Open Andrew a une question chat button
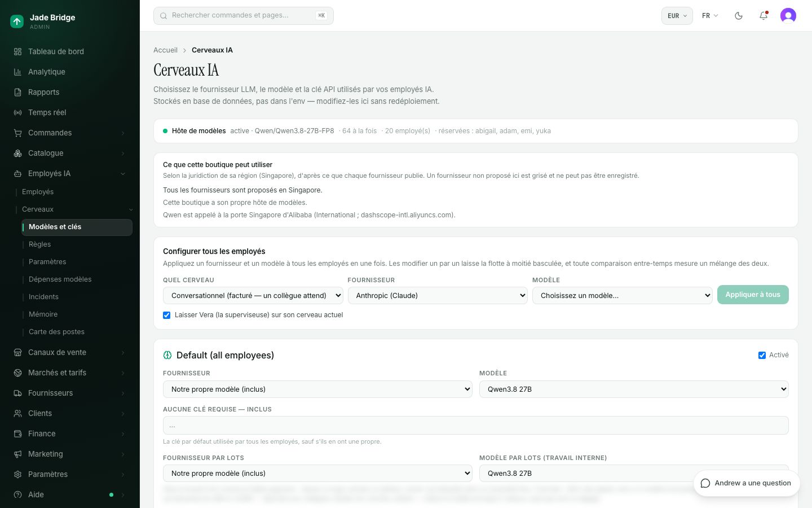 (x=747, y=483)
